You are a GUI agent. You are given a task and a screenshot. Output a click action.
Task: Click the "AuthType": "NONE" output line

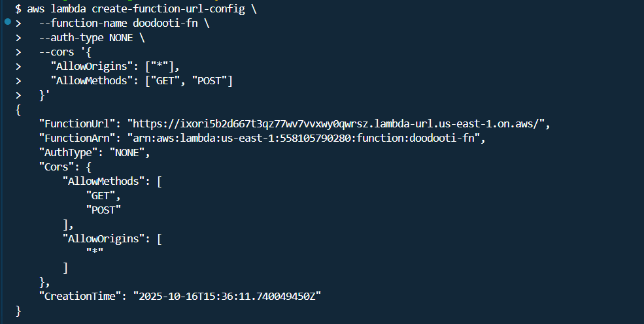tap(94, 152)
